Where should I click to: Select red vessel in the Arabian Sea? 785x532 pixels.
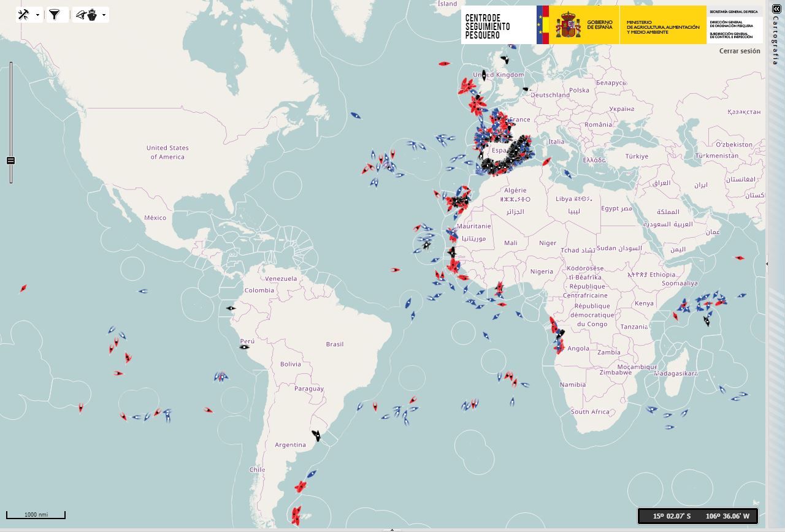(x=739, y=258)
